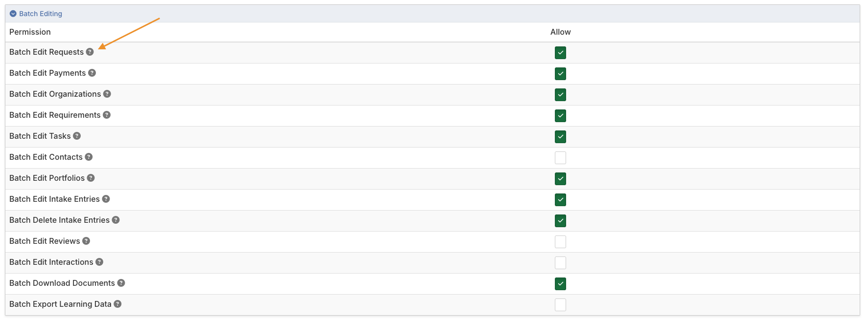The width and height of the screenshot is (868, 320).
Task: Click the Batch Download Documents label
Action: [62, 283]
